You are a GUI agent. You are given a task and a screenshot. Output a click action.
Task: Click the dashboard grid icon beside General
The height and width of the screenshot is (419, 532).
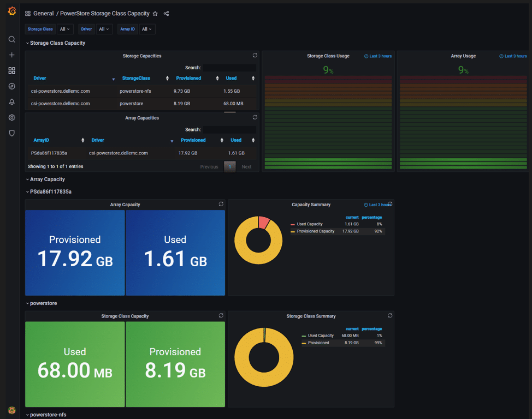coord(28,14)
